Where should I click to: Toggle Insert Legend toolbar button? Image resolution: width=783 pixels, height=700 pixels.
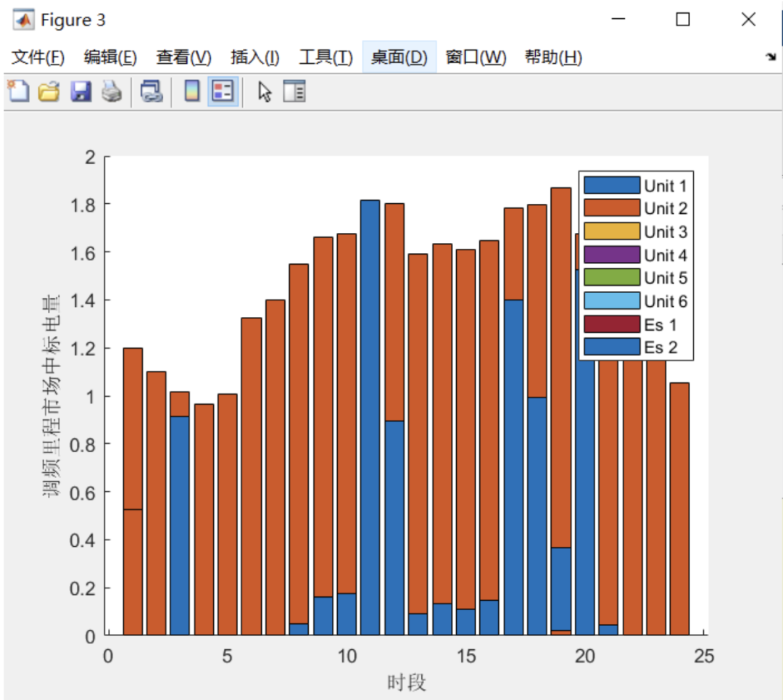[223, 91]
